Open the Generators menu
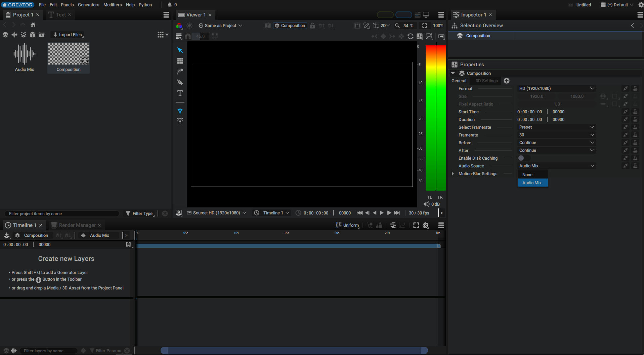Screen dimensions: 644x355 pyautogui.click(x=88, y=5)
